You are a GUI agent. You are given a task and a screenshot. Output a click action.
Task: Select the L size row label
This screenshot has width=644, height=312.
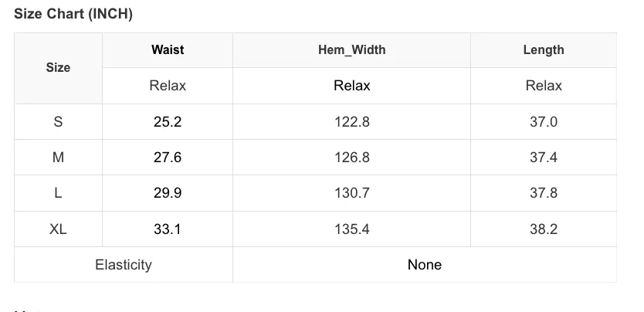point(58,193)
